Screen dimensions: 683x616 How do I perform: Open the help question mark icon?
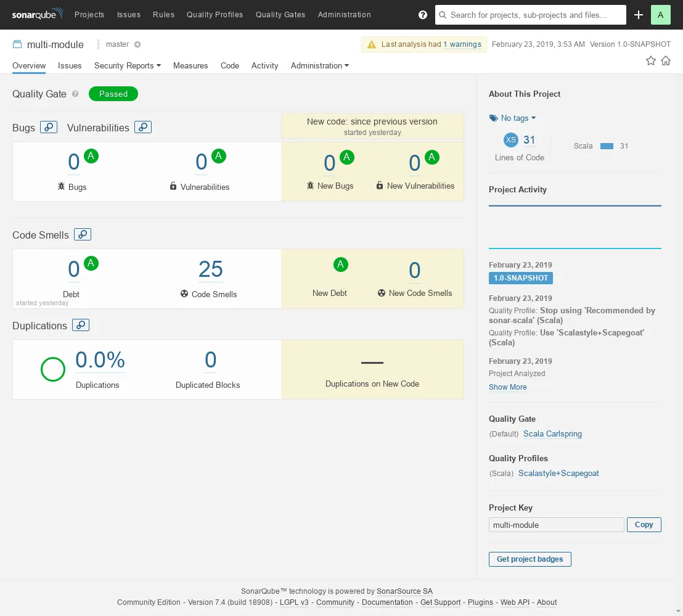point(423,15)
